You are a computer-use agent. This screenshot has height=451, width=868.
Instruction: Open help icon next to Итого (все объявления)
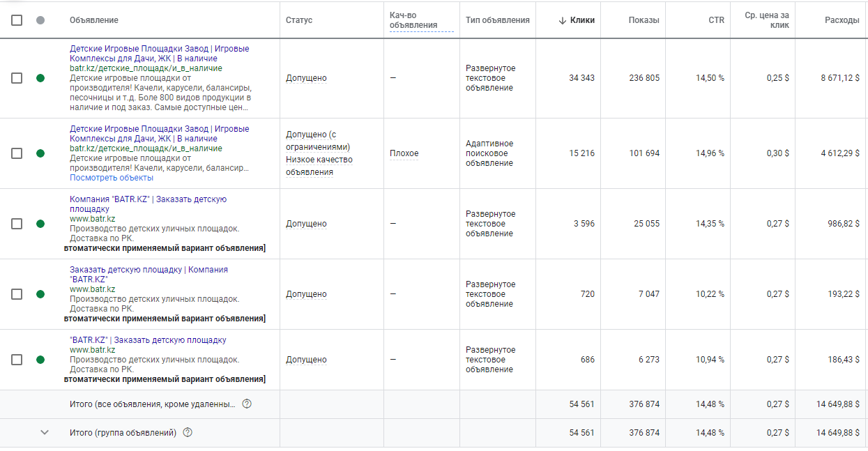pos(249,403)
